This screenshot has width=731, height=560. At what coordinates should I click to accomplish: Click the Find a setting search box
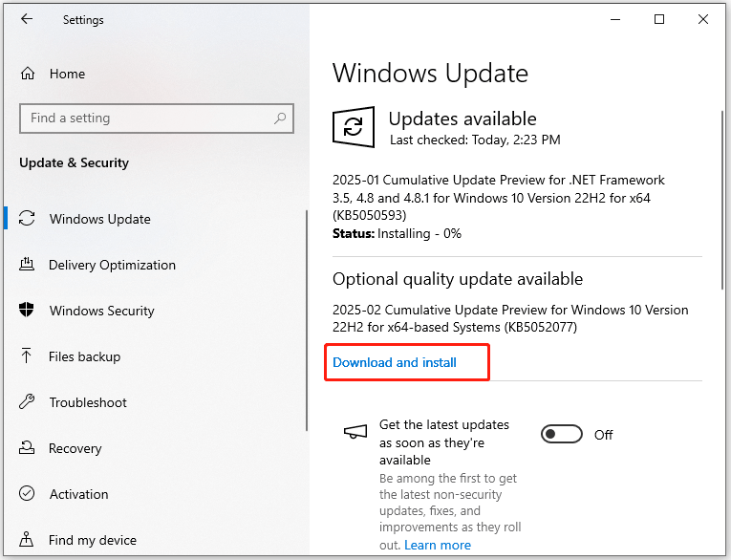(x=143, y=118)
